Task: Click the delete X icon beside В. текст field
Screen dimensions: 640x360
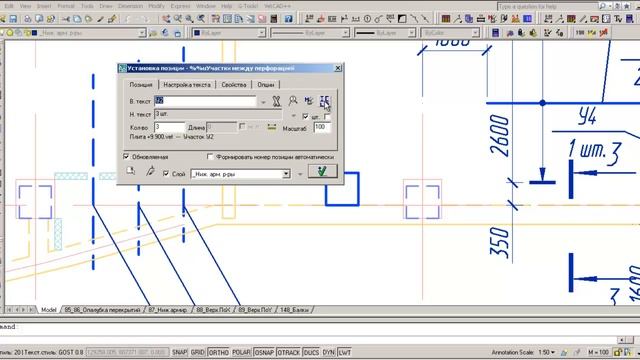Action: click(276, 101)
